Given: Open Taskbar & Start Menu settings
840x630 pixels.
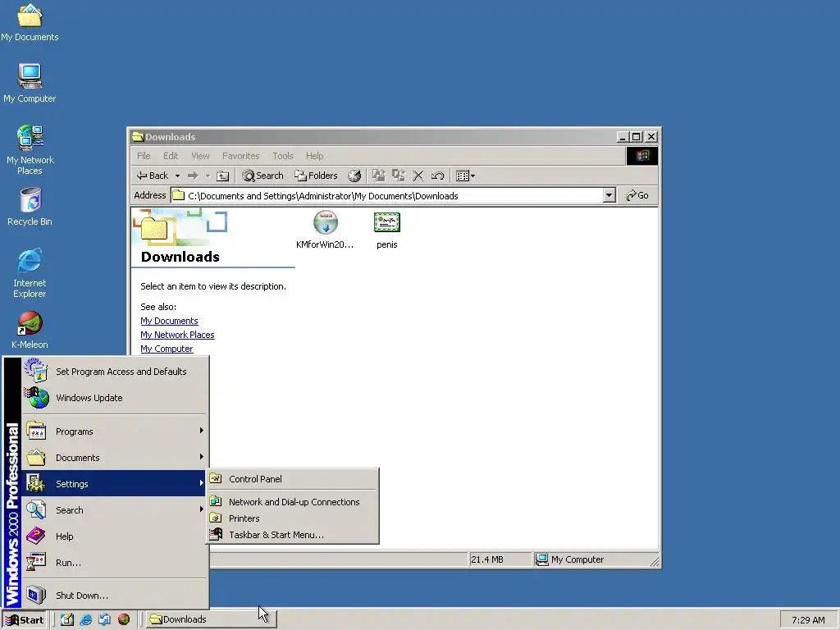Looking at the screenshot, I should tap(293, 535).
